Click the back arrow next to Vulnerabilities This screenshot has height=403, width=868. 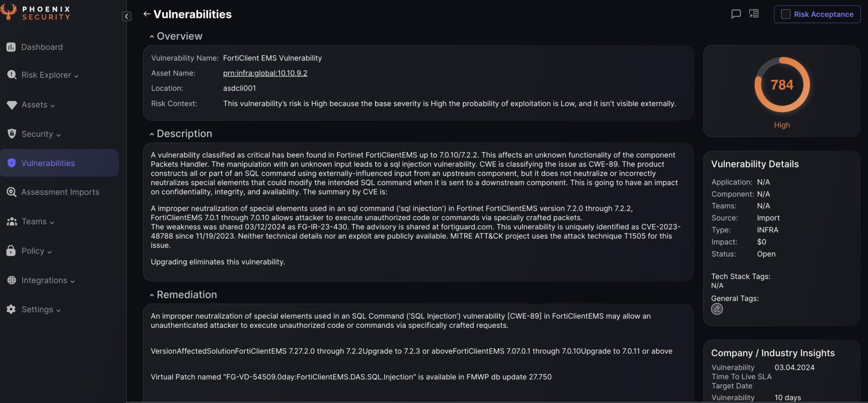[x=146, y=14]
